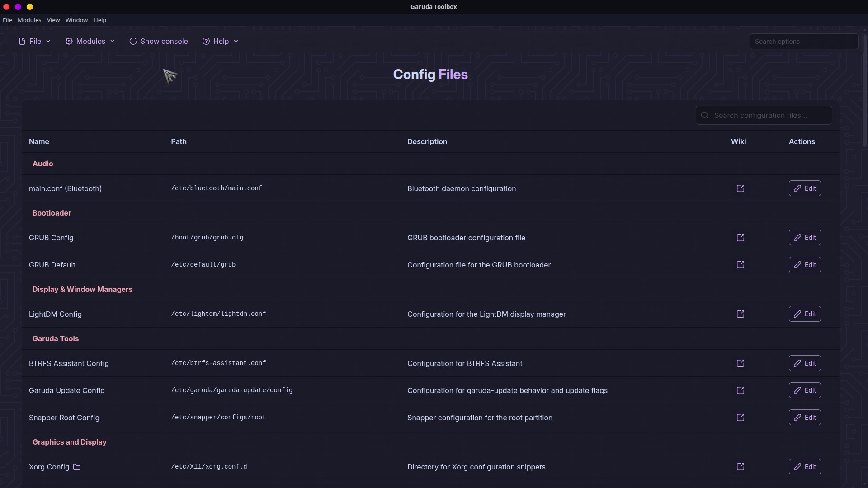Open wiki link for main.conf (Bluetooth)
This screenshot has height=488, width=868.
tap(741, 188)
